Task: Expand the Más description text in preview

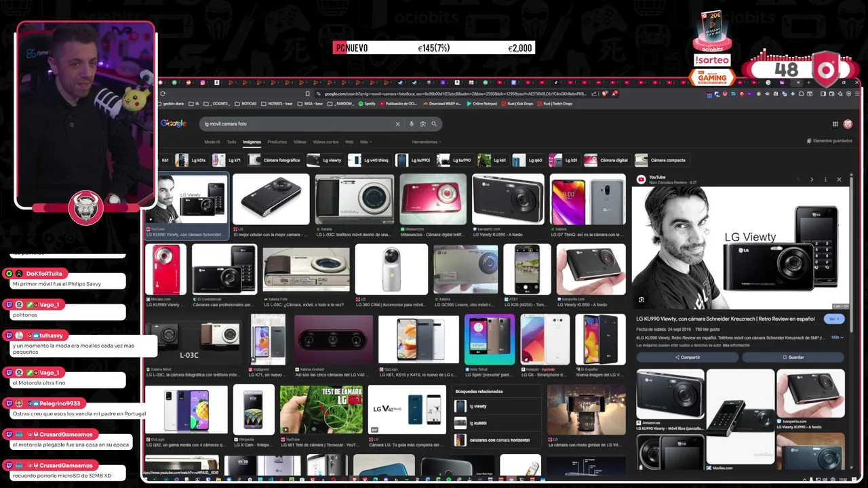Action: click(837, 337)
